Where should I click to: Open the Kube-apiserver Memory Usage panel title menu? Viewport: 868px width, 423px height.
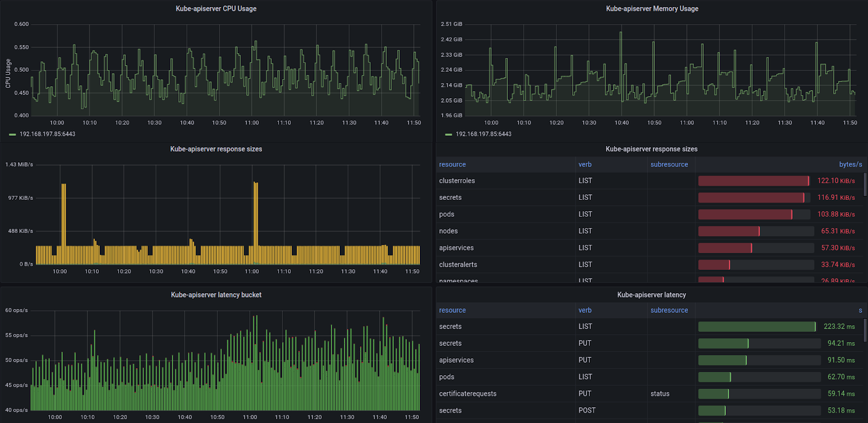[652, 9]
